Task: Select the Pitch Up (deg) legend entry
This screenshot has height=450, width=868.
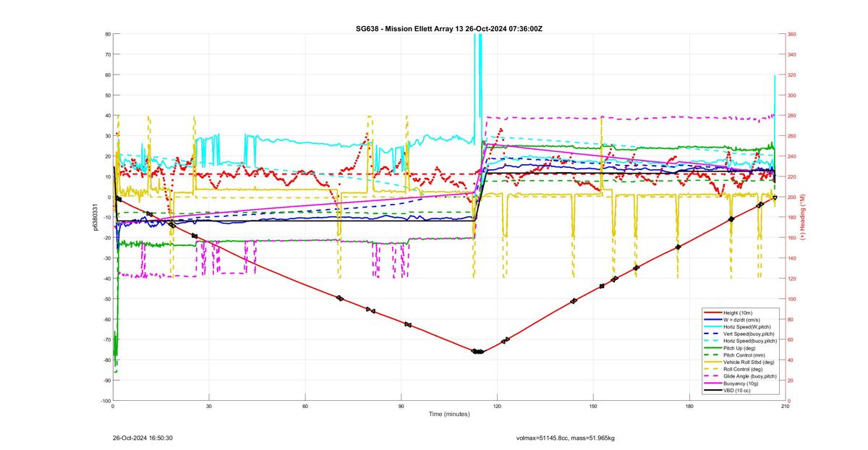Action: click(739, 348)
